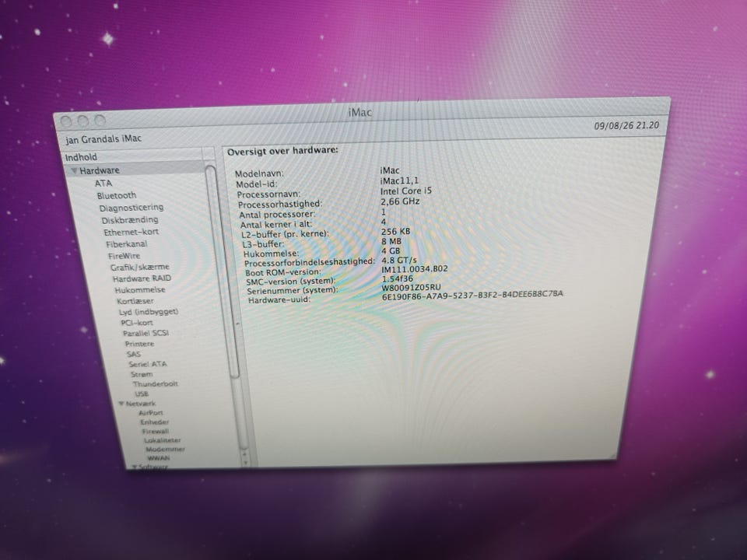Click serial number W80091Z05RU
This screenshot has width=747, height=560.
coord(411,288)
